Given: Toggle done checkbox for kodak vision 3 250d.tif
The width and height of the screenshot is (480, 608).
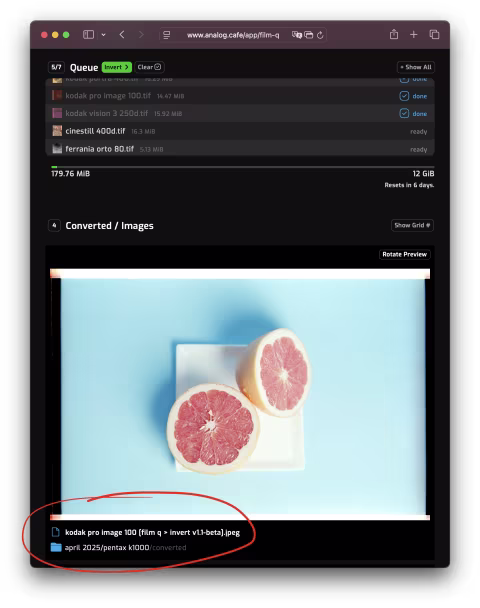Looking at the screenshot, I should click(x=404, y=113).
